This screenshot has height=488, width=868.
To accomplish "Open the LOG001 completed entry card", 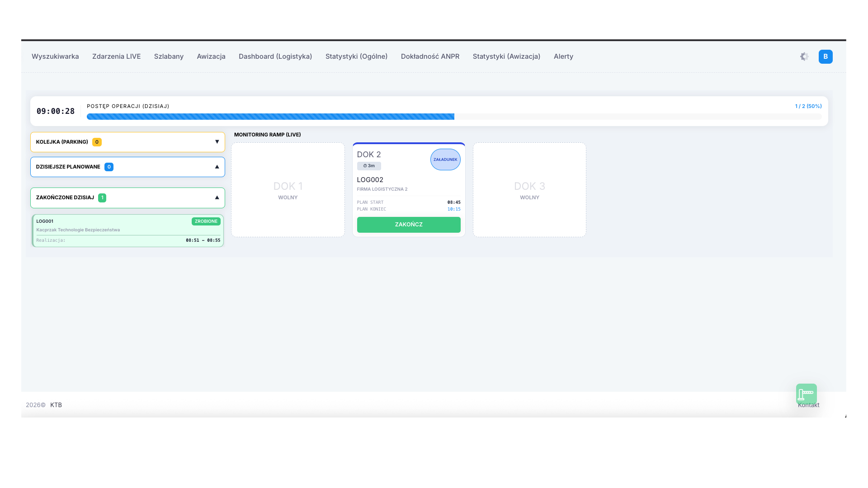I will 127,230.
